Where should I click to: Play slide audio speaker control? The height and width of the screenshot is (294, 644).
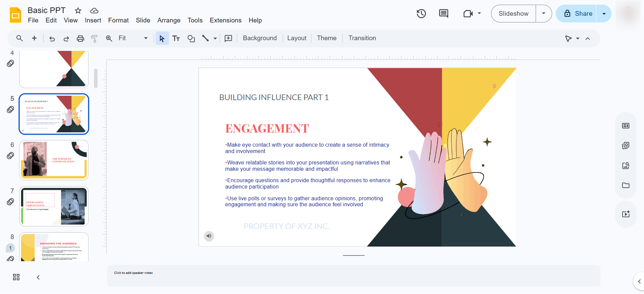(x=209, y=236)
